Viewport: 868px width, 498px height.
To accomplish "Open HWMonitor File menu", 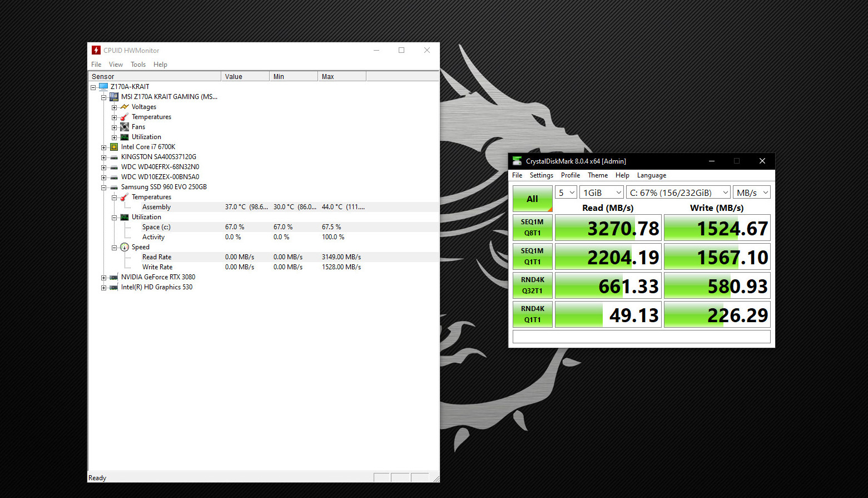I will [96, 65].
